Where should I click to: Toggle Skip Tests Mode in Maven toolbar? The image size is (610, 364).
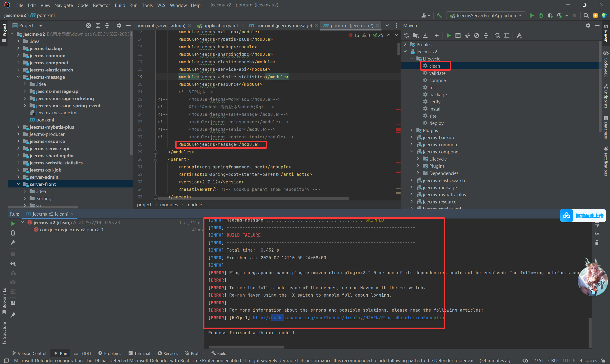coord(477,35)
